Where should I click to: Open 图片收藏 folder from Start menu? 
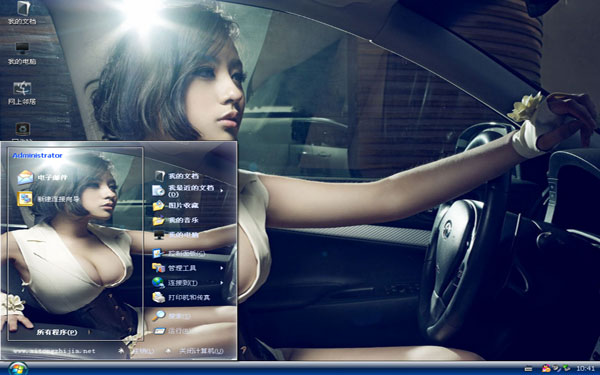(x=176, y=205)
